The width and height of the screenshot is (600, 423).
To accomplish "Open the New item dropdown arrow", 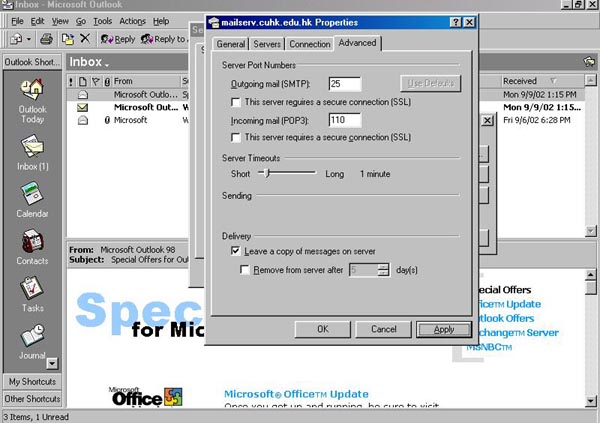I will [x=28, y=39].
